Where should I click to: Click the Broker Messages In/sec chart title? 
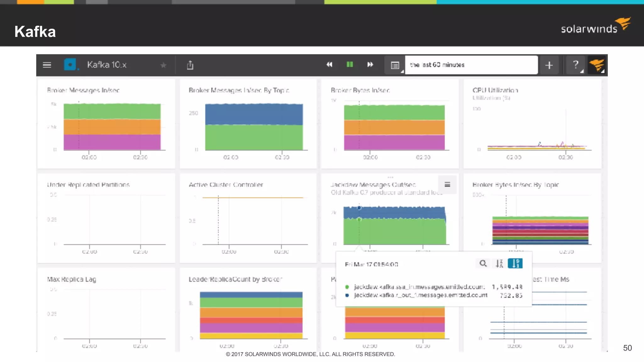tap(83, 90)
